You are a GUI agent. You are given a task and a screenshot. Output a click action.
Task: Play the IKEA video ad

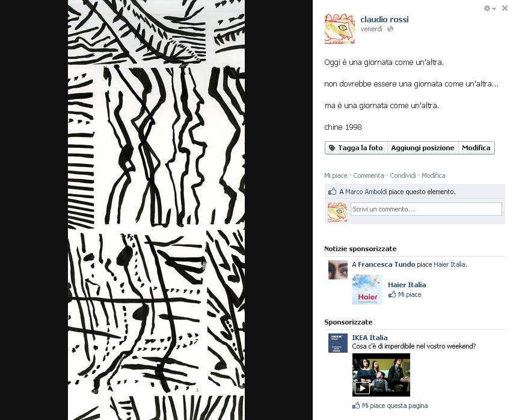pos(381,375)
